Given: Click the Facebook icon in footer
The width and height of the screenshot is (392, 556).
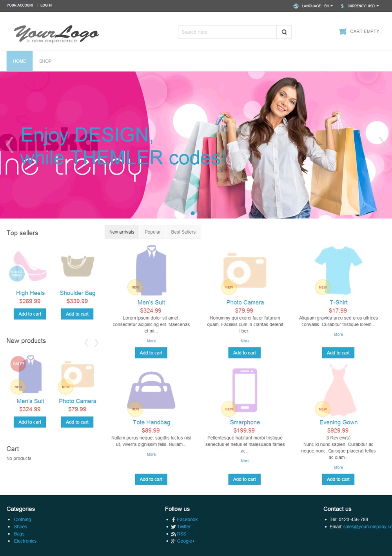Looking at the screenshot, I should point(173,520).
